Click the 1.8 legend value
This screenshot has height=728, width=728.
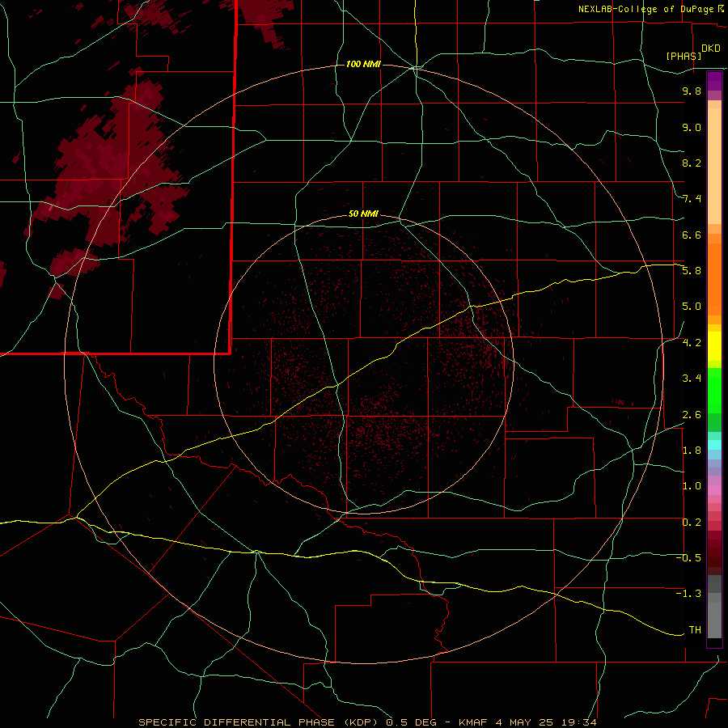pyautogui.click(x=692, y=451)
